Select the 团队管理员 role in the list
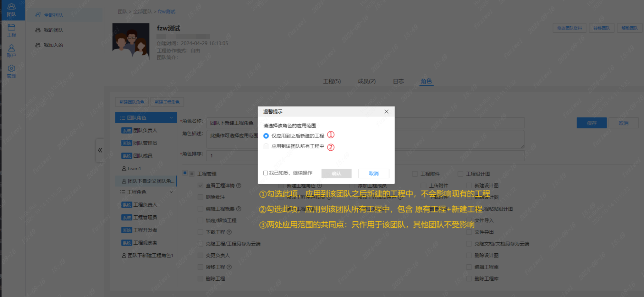This screenshot has width=644, height=297. [x=146, y=143]
